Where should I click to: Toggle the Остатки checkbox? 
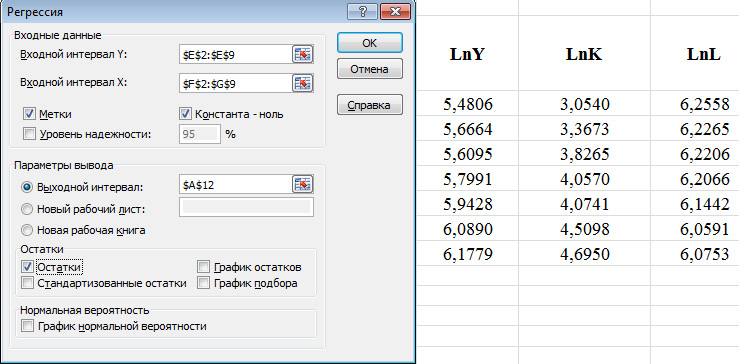coord(27,267)
